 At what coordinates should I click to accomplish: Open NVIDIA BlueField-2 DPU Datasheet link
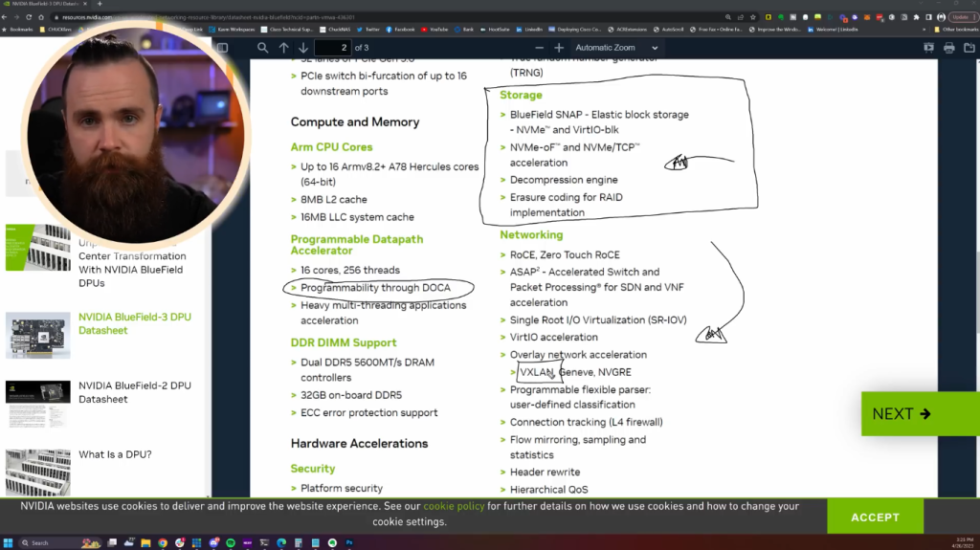tap(135, 392)
